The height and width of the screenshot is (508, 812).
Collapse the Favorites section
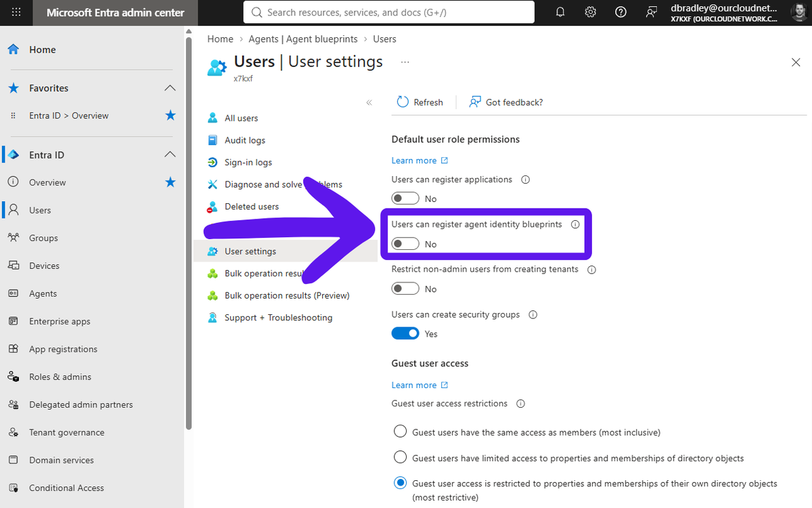(171, 88)
